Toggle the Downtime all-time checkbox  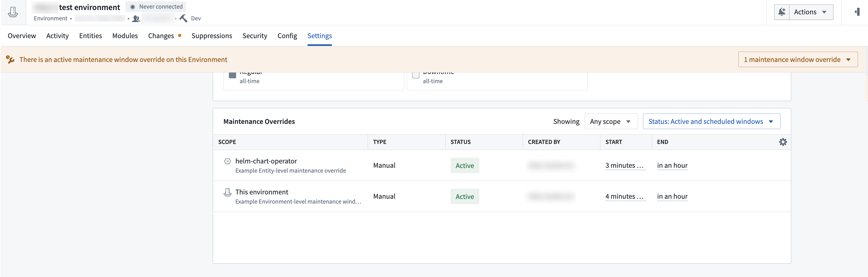416,75
